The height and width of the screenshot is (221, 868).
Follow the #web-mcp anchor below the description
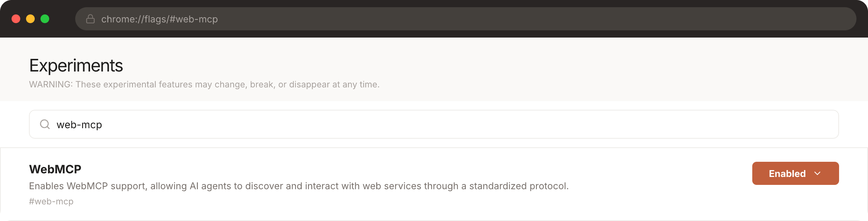tap(51, 201)
